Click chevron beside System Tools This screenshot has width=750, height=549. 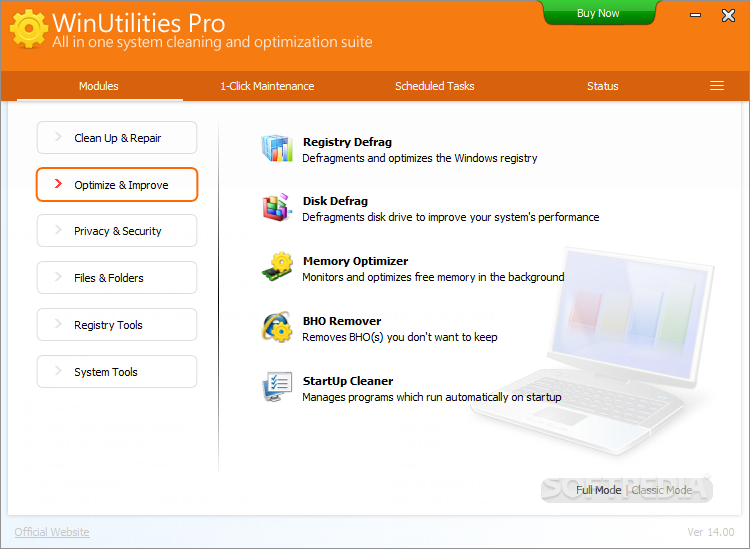click(58, 371)
